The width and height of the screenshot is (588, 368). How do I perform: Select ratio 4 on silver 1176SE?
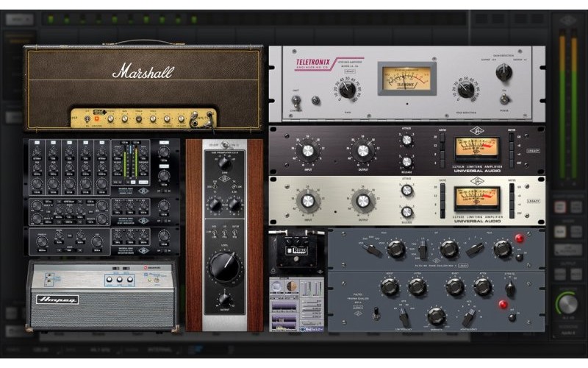click(443, 213)
